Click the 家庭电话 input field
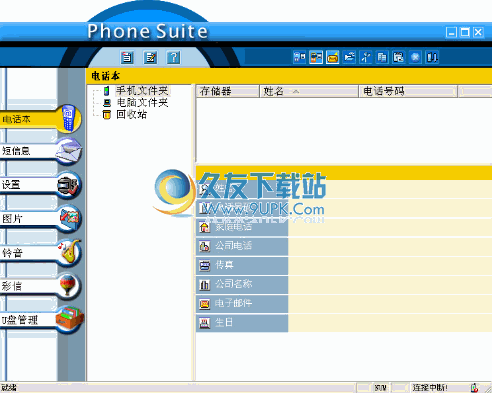The image size is (492, 393). [390, 227]
